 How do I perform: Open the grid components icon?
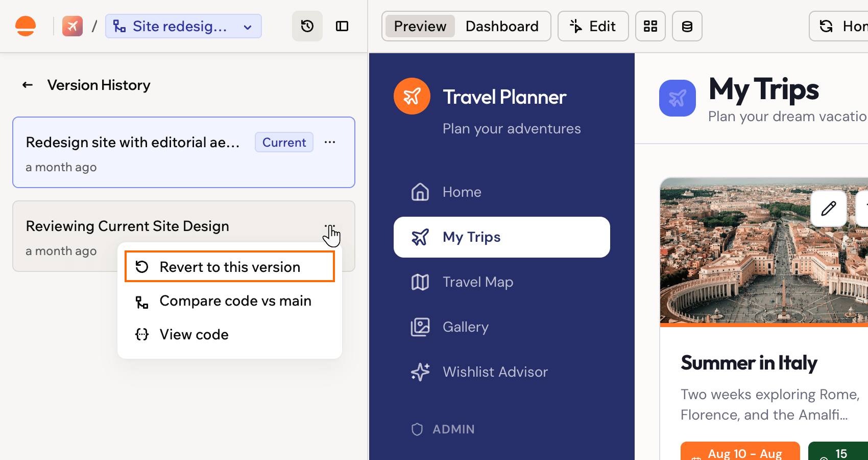click(x=650, y=26)
